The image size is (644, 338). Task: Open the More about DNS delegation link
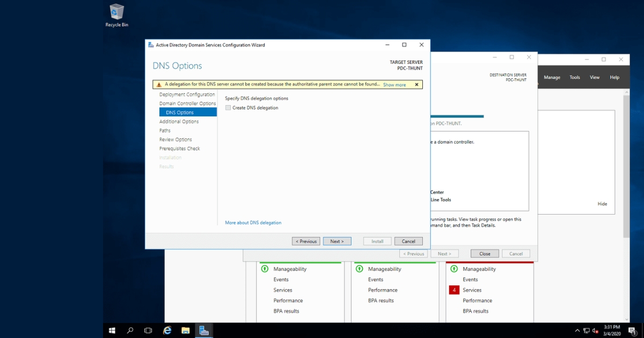point(252,222)
